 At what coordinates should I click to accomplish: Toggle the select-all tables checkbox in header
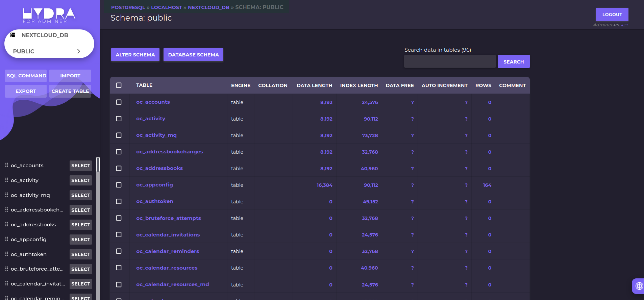119,85
